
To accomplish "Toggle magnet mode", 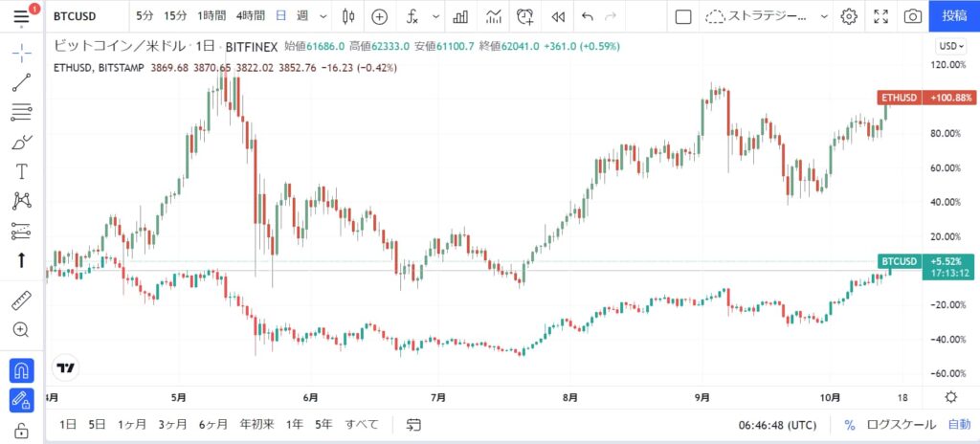I will pyautogui.click(x=21, y=371).
